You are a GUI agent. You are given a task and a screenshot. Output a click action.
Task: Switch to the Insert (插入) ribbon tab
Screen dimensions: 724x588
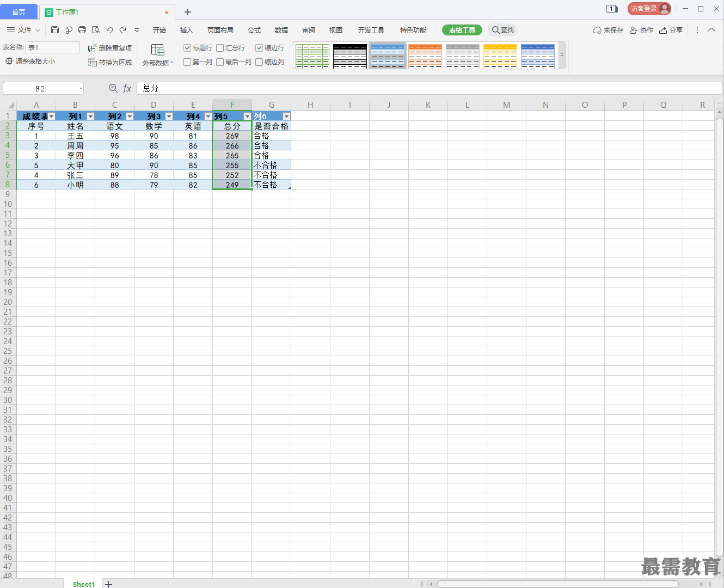pyautogui.click(x=187, y=30)
